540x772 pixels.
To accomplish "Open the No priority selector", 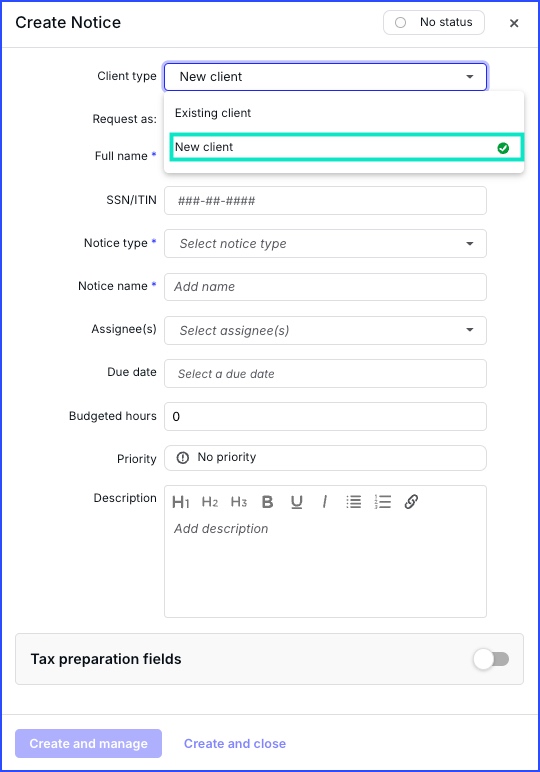I will (325, 458).
